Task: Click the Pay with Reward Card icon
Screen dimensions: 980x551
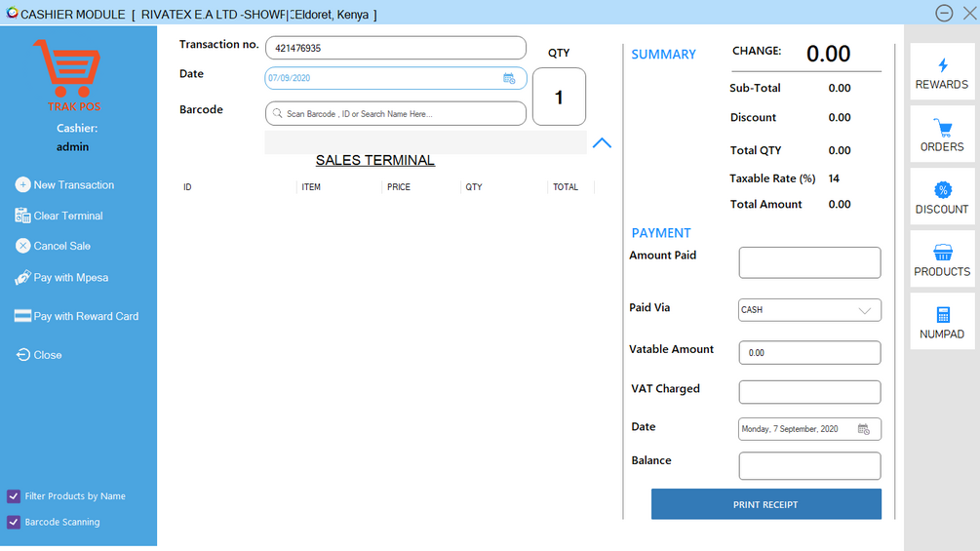Action: coord(22,316)
